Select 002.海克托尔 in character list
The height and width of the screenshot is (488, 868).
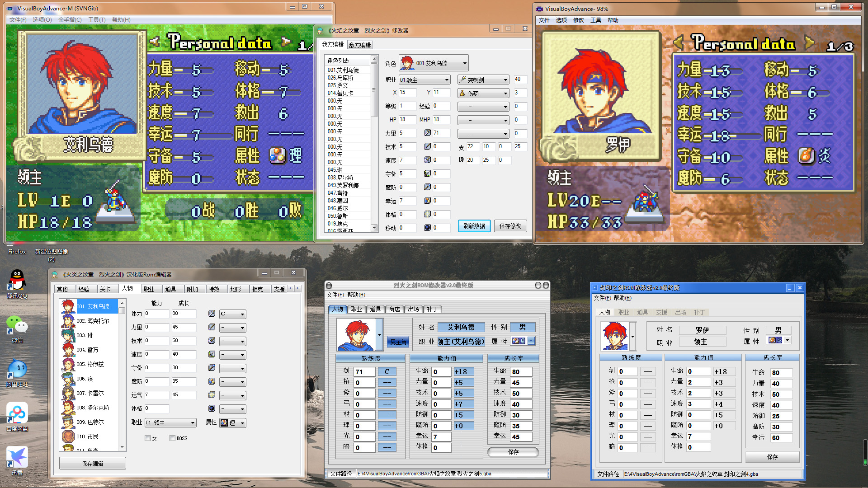[93, 321]
